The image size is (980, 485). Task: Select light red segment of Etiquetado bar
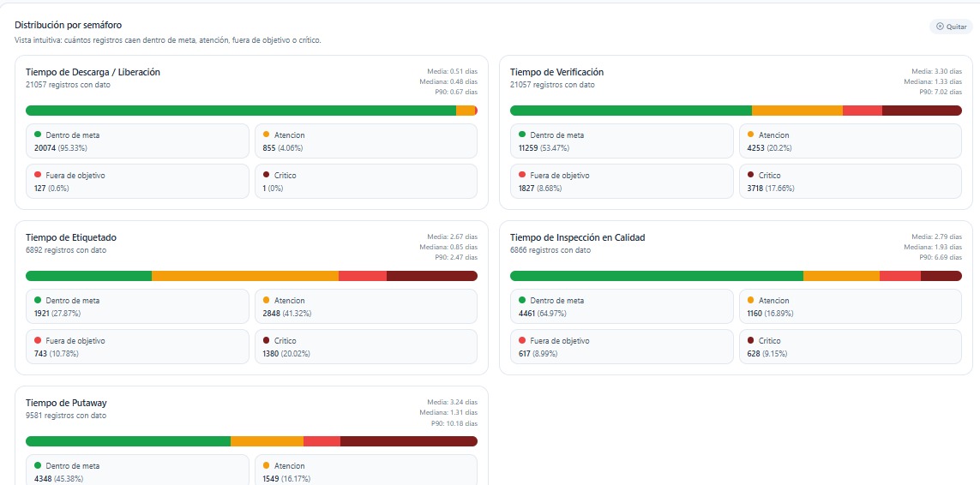point(363,276)
